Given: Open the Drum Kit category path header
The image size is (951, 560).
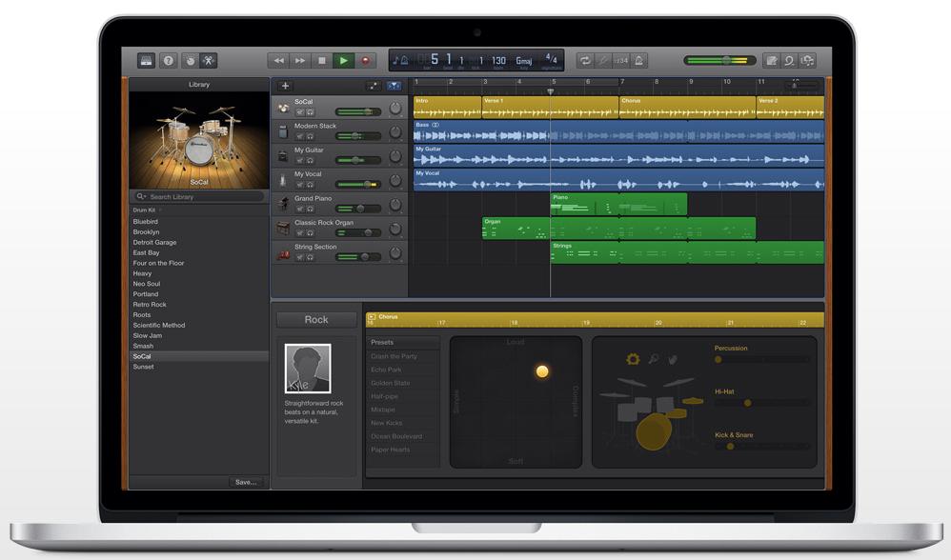Looking at the screenshot, I should [144, 210].
